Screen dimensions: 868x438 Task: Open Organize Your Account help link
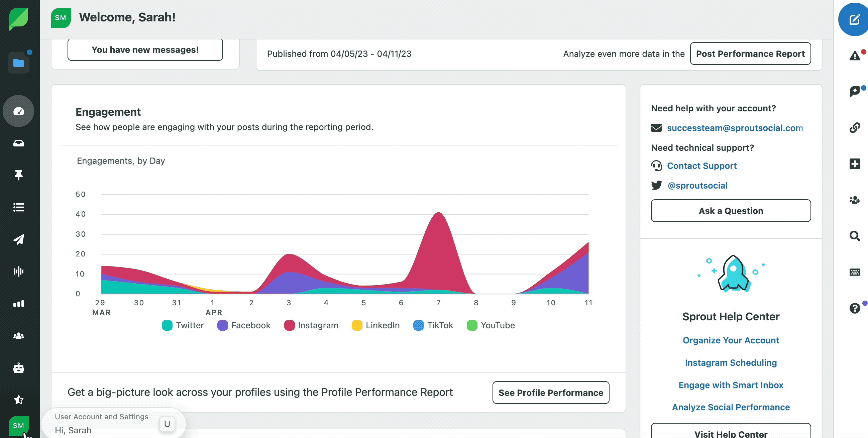(x=731, y=340)
